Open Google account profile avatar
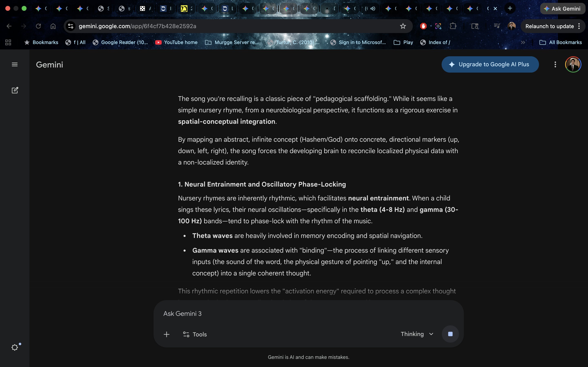 coord(573,64)
